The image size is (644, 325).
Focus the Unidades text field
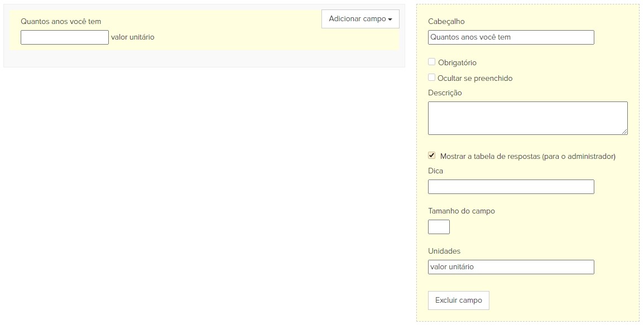point(511,267)
